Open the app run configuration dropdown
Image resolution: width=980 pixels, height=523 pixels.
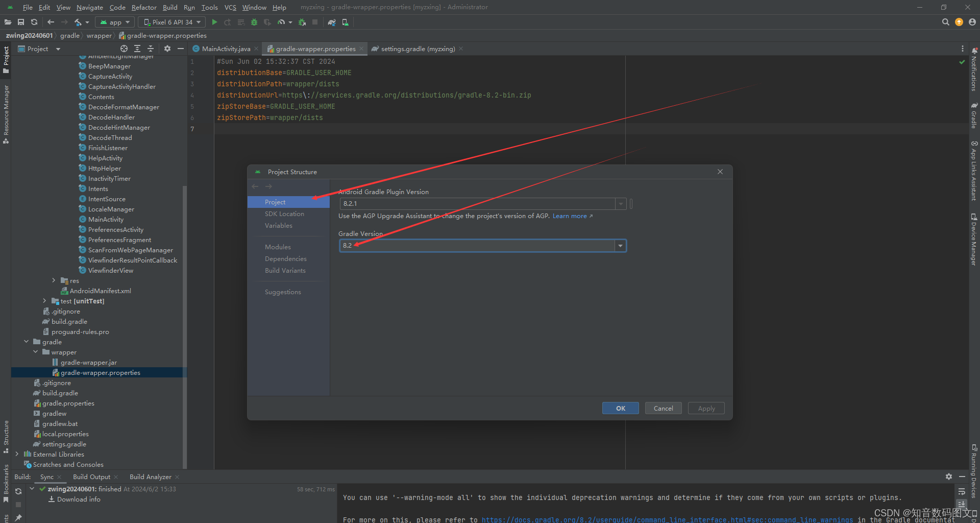point(115,22)
